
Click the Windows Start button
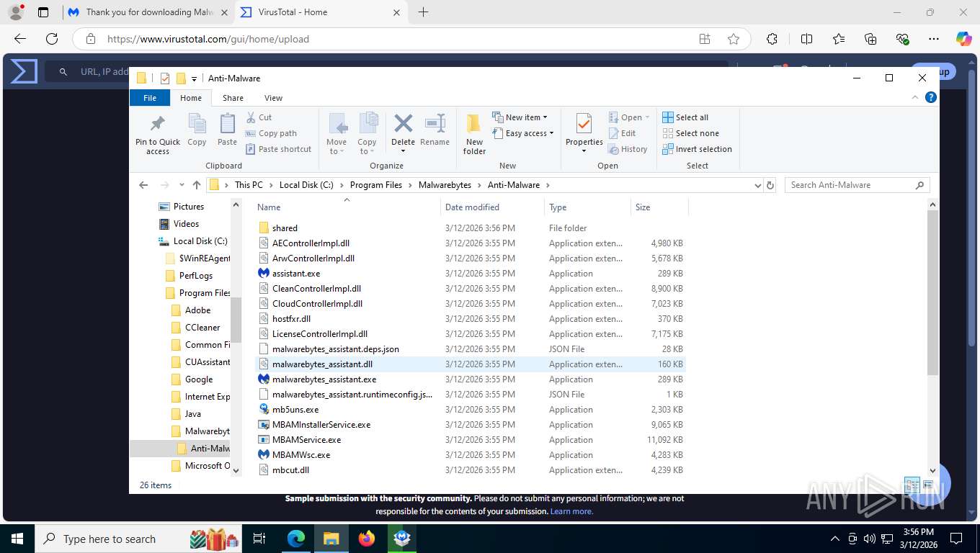[17, 539]
